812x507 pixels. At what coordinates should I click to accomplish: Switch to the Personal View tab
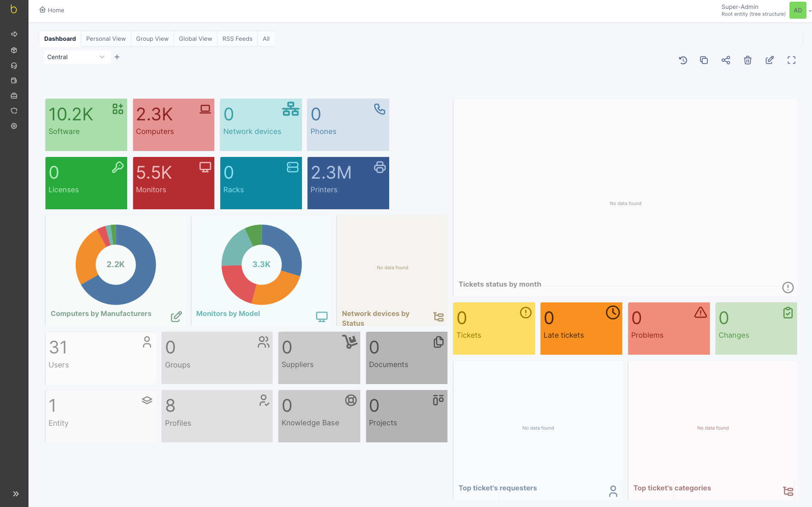tap(106, 39)
